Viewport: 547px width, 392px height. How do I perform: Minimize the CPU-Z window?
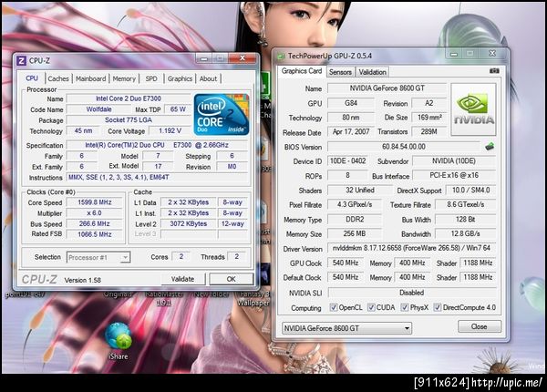[x=204, y=58]
